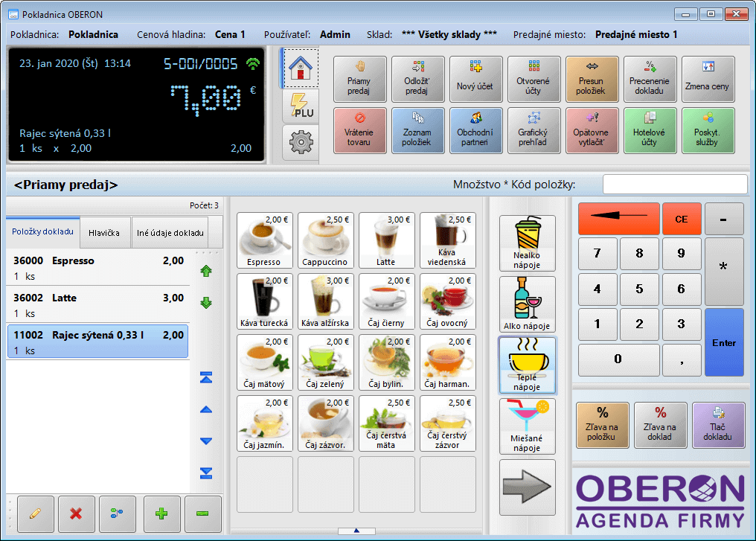Open the settings gear tab
Viewport: 756px width, 541px height.
(x=301, y=142)
